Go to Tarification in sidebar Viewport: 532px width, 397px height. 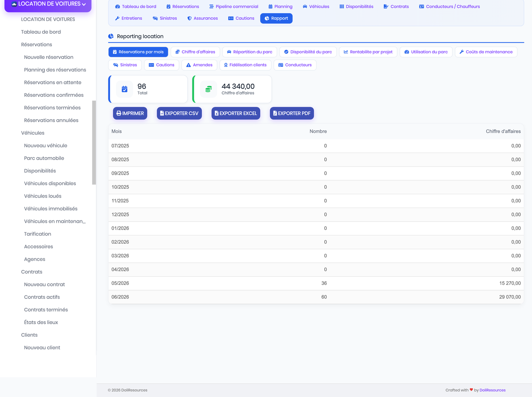pos(38,234)
